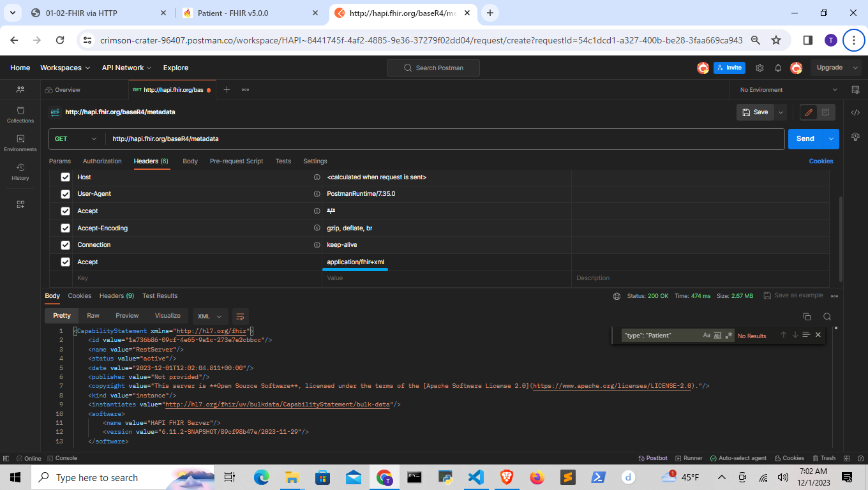Viewport: 868px width, 490px height.
Task: Open the History sidebar panel
Action: click(x=20, y=172)
